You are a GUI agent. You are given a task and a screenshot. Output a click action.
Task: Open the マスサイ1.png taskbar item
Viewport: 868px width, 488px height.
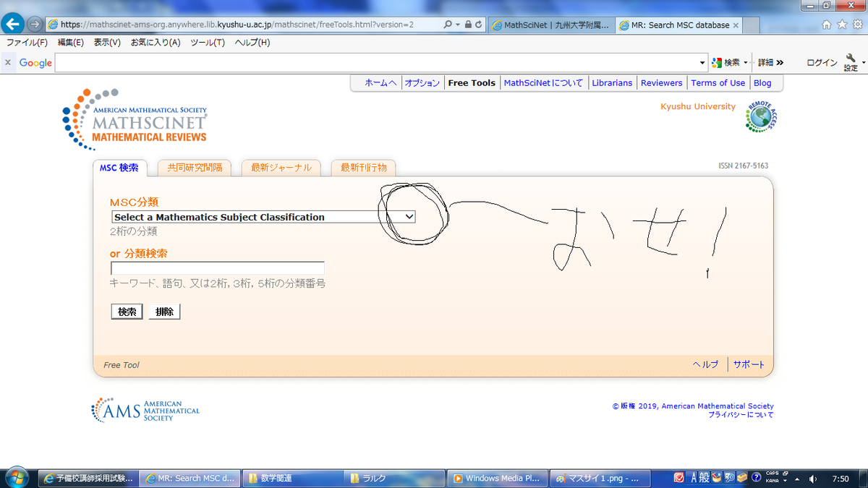(x=599, y=478)
